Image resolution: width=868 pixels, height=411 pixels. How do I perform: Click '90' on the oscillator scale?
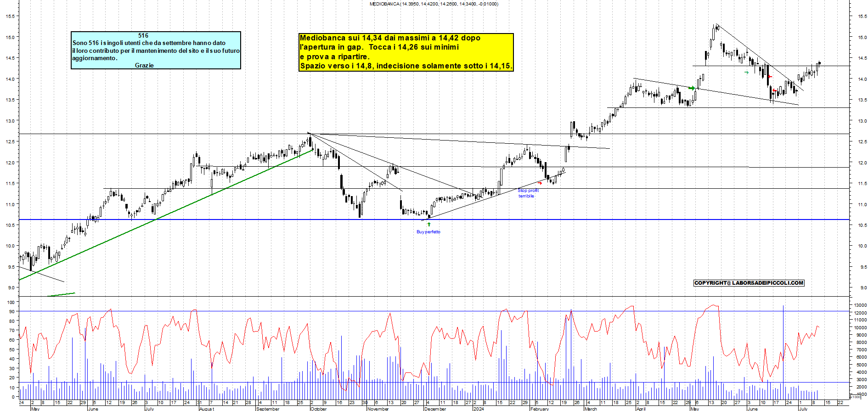[11, 312]
